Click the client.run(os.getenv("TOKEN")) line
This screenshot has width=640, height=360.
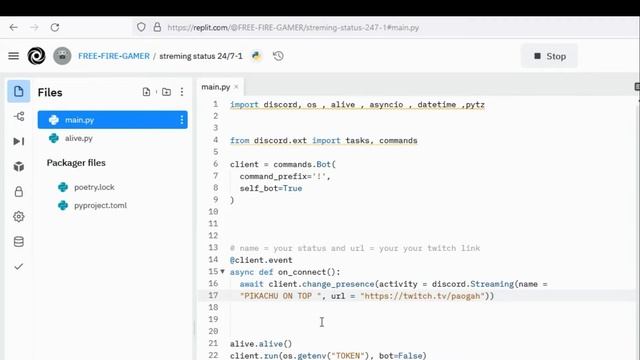(328, 356)
